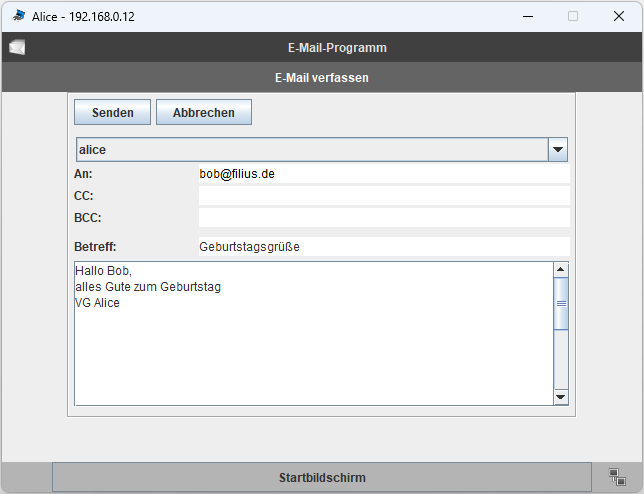The image size is (644, 494).
Task: Click the message scrollbar up arrow
Action: (561, 269)
